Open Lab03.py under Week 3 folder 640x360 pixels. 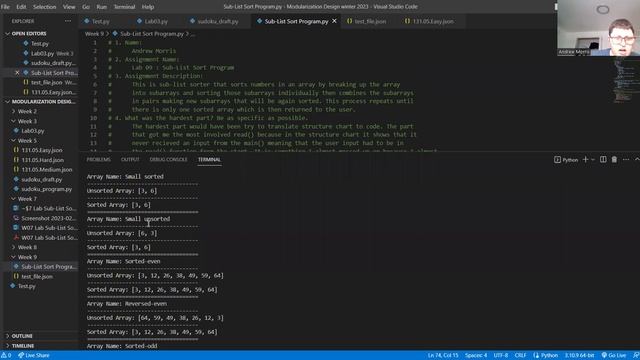tap(33, 131)
